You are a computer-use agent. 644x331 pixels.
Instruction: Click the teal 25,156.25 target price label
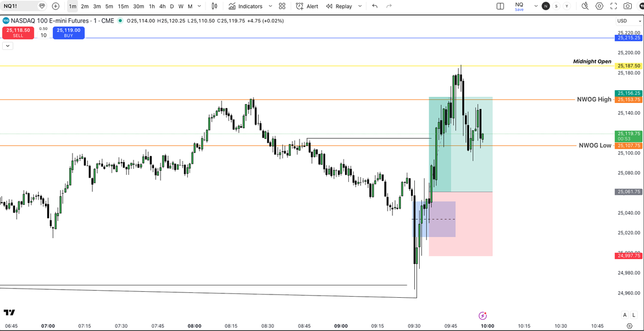point(628,93)
